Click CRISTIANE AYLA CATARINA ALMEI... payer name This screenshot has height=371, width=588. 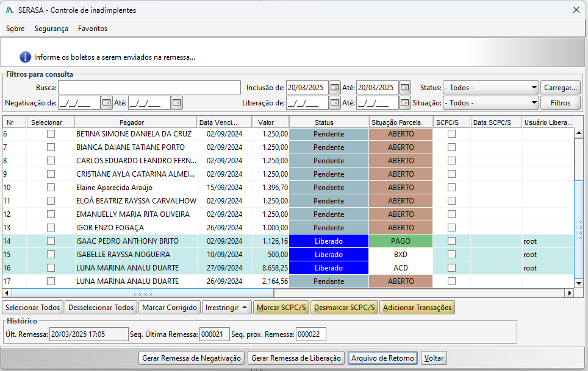click(135, 174)
